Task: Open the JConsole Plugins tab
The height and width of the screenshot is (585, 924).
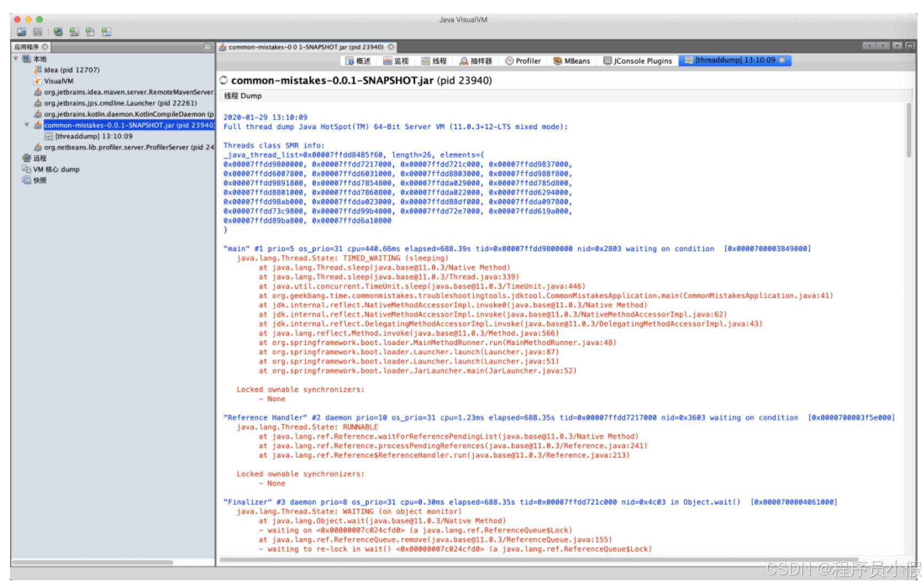Action: (x=637, y=61)
